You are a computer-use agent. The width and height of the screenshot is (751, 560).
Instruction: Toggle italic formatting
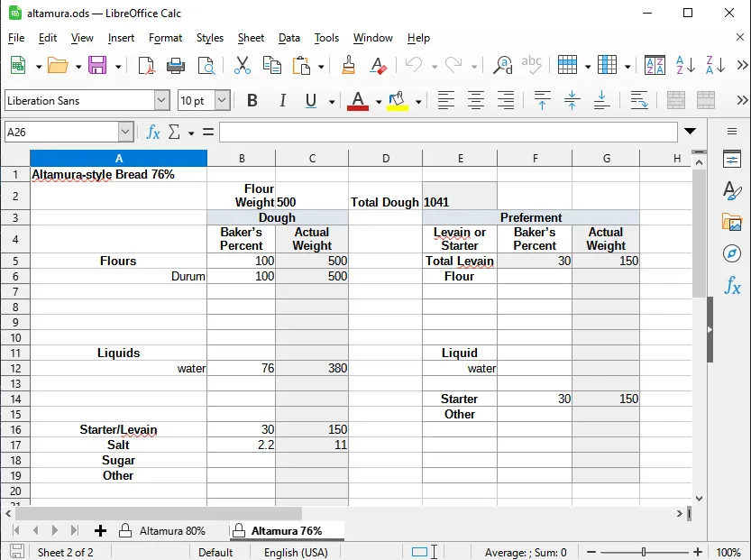[282, 100]
